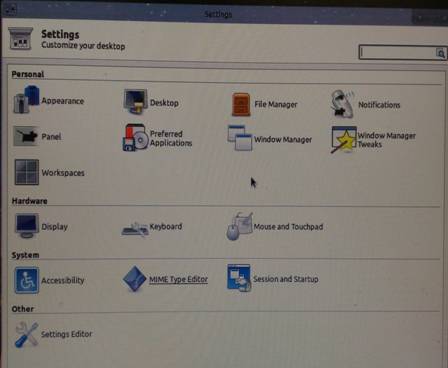Screen dimensions: 448x368
Task: Click the magnifier icon in search box
Action: click(440, 53)
